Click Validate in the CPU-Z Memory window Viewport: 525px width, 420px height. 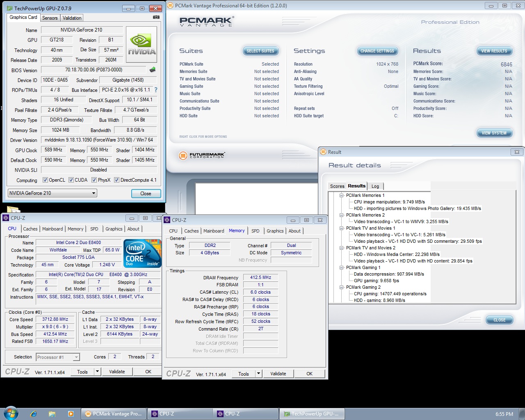click(278, 374)
